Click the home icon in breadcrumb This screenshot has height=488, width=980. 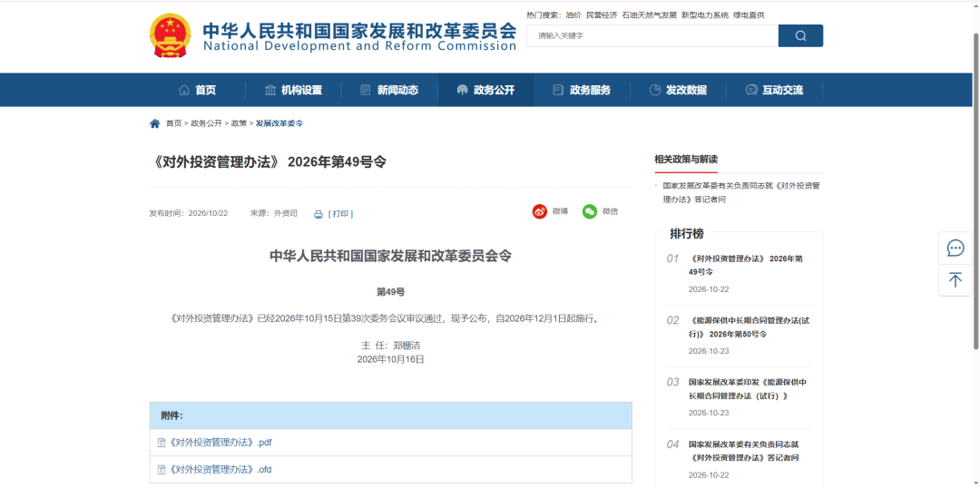155,123
